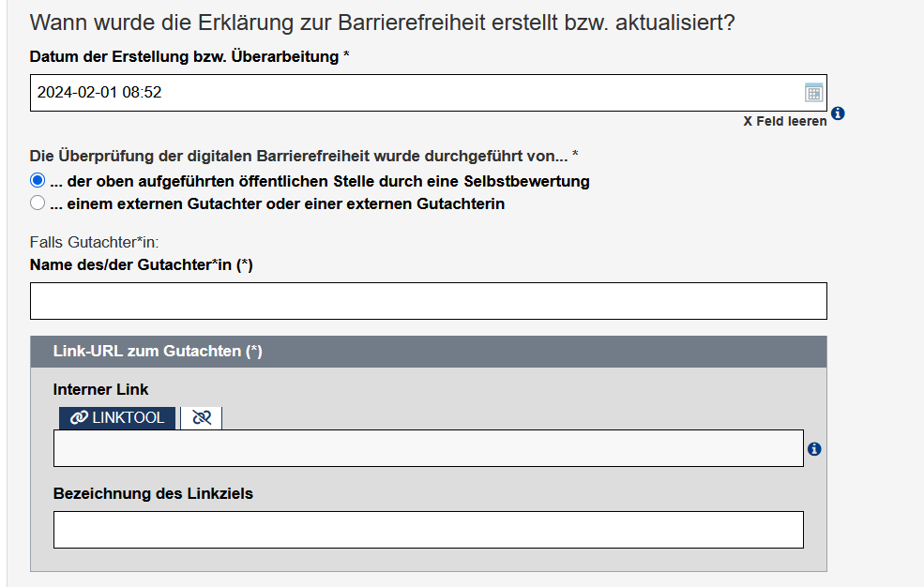The height and width of the screenshot is (587, 924).
Task: Select the unlink tab beside LINKTOOL
Action: pyautogui.click(x=202, y=417)
